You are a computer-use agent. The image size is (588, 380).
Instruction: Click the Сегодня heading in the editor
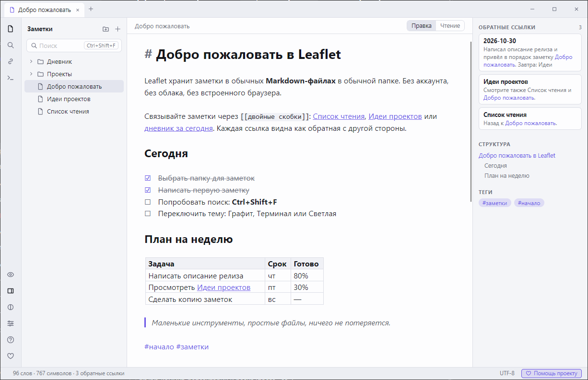(166, 153)
